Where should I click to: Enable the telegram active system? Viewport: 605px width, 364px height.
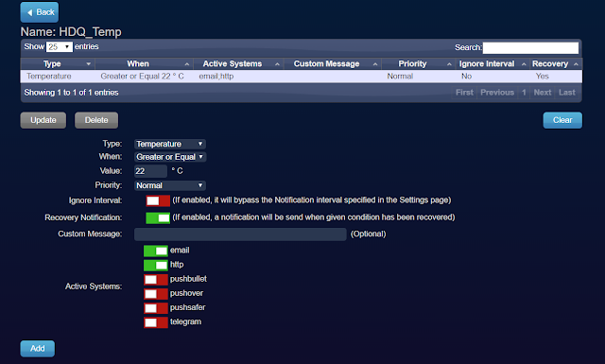click(156, 322)
